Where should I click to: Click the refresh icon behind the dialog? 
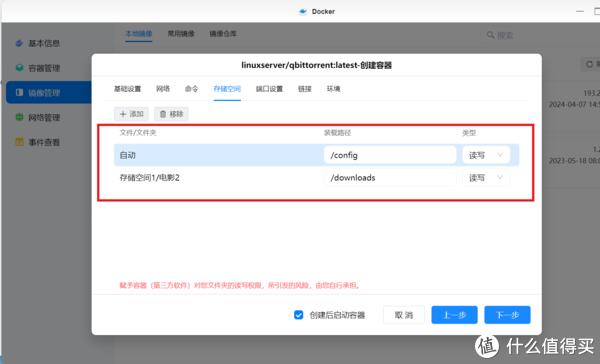589,64
